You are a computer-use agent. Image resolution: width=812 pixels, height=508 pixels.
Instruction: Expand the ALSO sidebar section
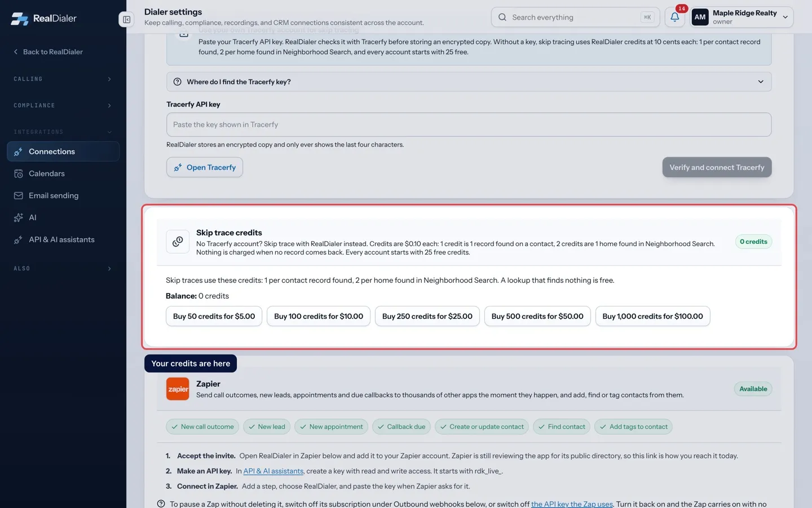[63, 269]
